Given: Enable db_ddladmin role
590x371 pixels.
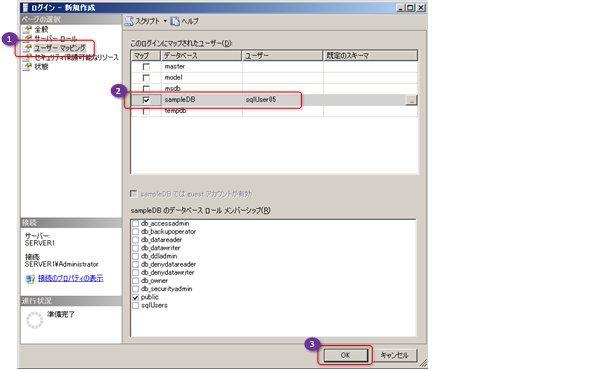Looking at the screenshot, I should [x=135, y=257].
